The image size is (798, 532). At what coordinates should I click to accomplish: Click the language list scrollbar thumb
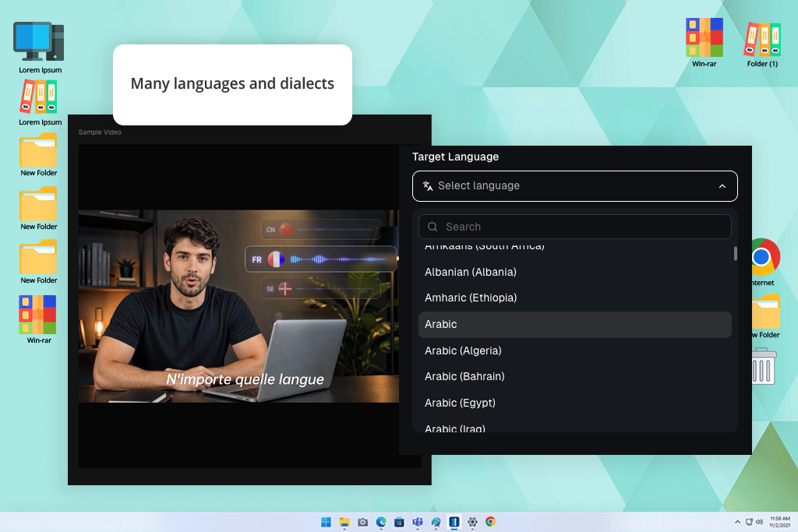pyautogui.click(x=736, y=253)
